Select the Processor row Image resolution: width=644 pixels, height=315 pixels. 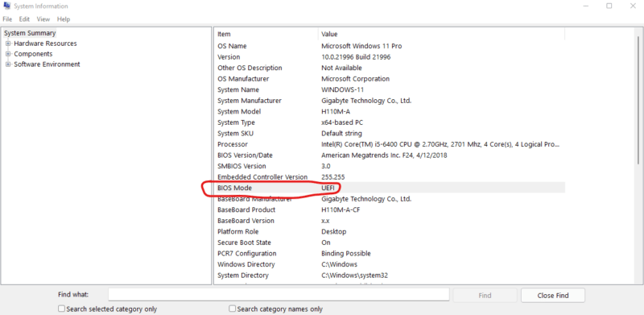pyautogui.click(x=390, y=144)
